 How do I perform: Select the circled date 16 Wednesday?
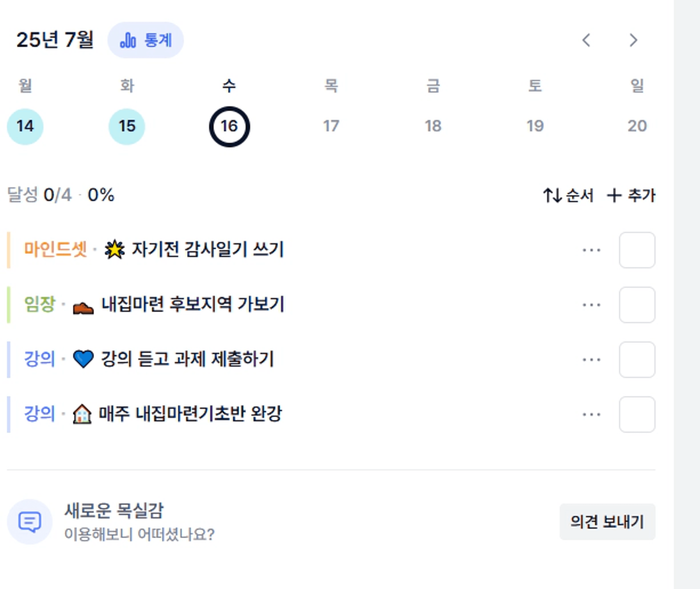point(230,126)
